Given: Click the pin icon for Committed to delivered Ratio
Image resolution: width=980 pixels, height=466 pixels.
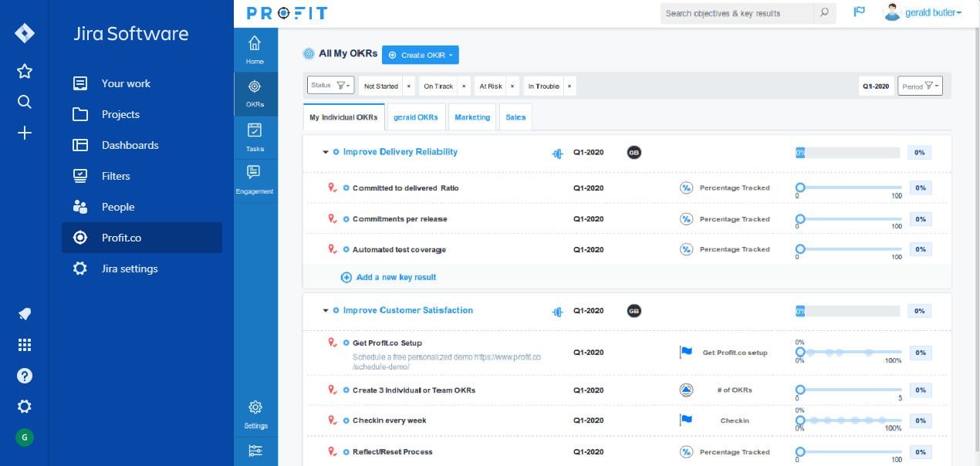Looking at the screenshot, I should tap(333, 188).
